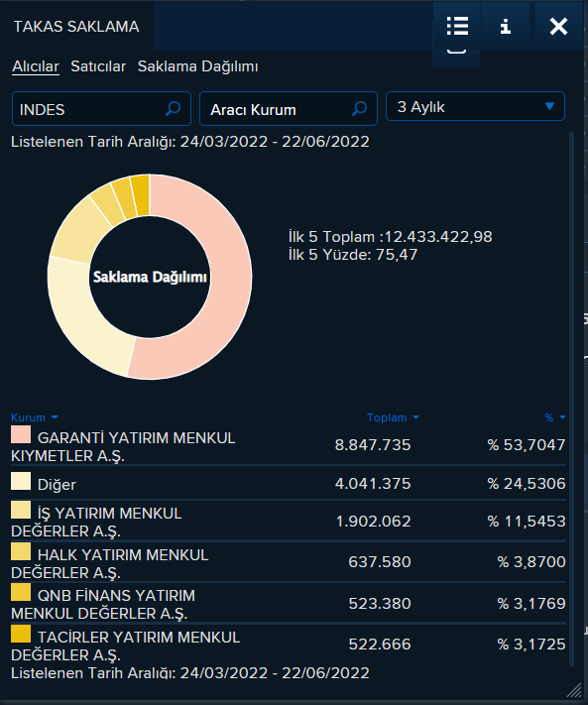Click the TAKAS SAKLAMA title
The height and width of the screenshot is (705, 588).
(76, 27)
